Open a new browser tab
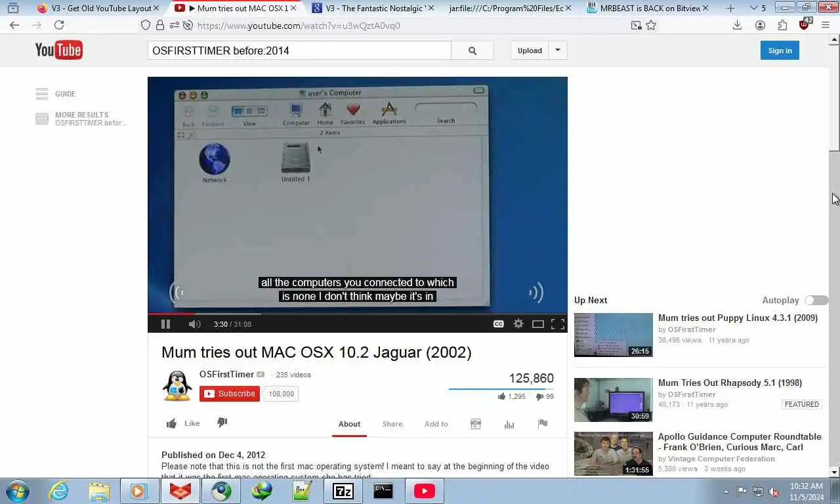Screen dimensions: 840x504 coord(730,9)
